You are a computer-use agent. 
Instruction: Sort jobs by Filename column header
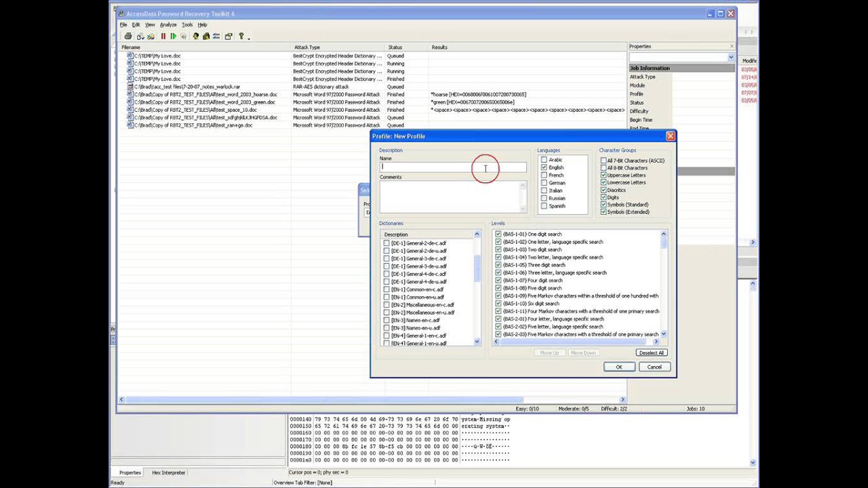click(205, 47)
